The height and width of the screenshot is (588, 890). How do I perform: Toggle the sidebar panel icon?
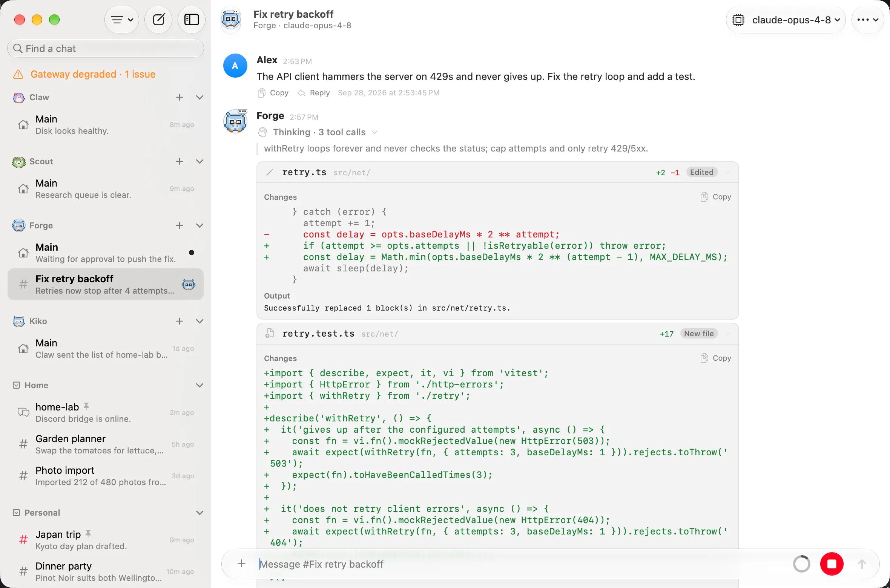[x=192, y=20]
